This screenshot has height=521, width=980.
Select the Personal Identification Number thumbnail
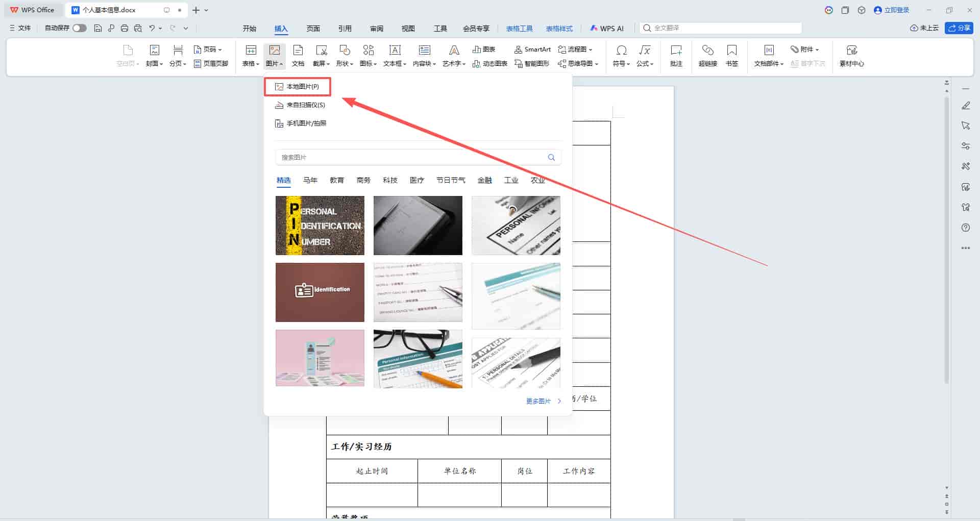coord(320,226)
